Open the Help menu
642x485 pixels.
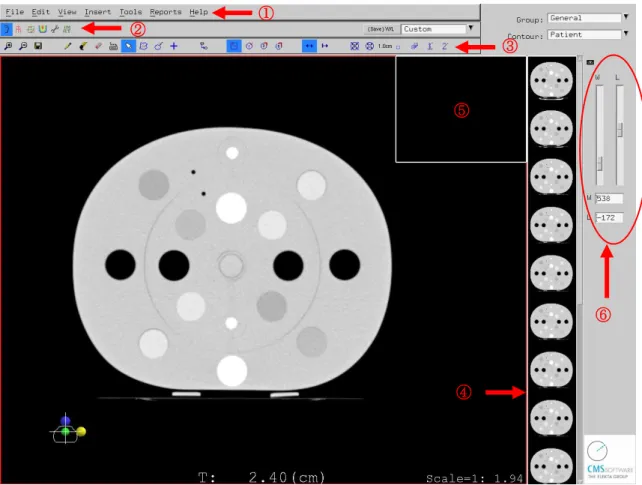199,12
